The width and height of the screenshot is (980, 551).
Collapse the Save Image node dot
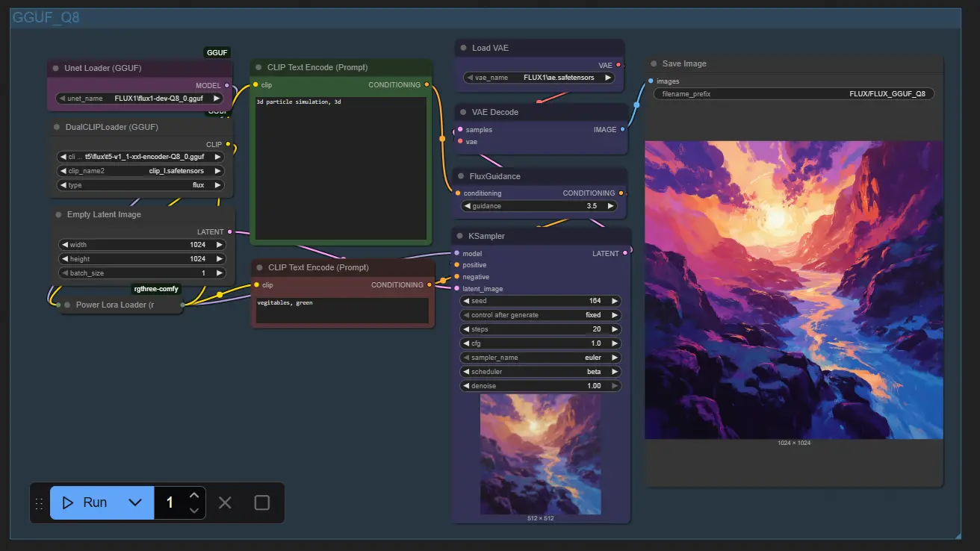(x=653, y=64)
